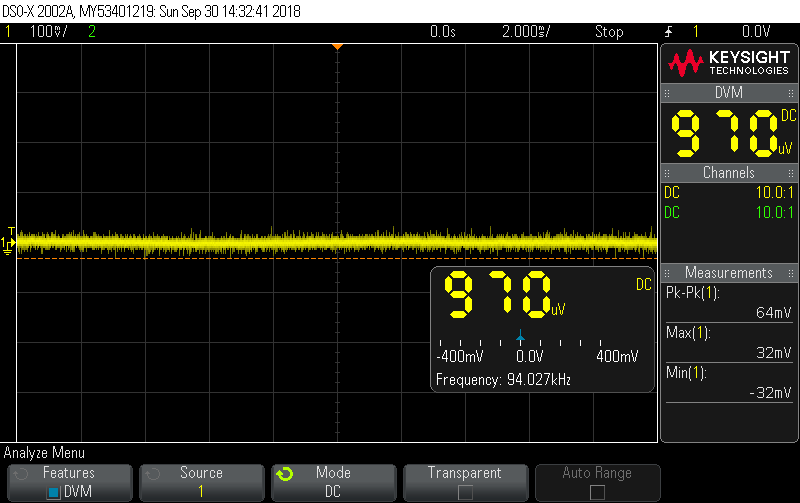
Task: Enable the Auto Range checkbox
Action: [597, 492]
